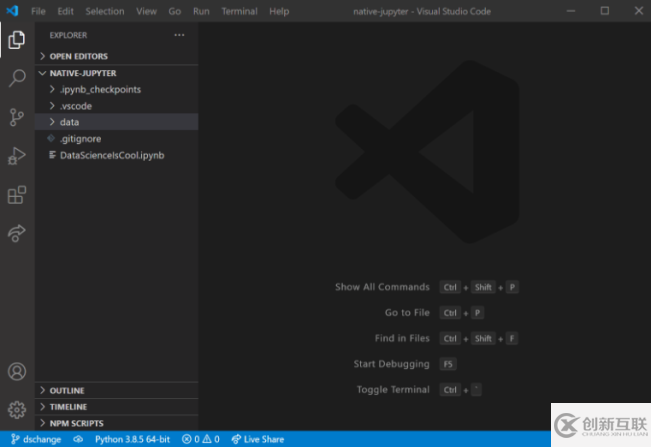Open the Explorer view in activity bar
The height and width of the screenshot is (447, 651).
17,40
